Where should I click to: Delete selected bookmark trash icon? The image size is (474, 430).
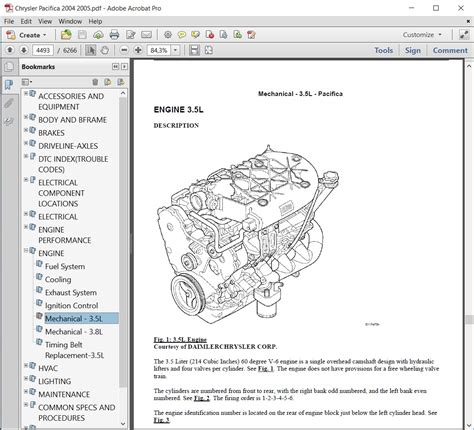click(95, 82)
